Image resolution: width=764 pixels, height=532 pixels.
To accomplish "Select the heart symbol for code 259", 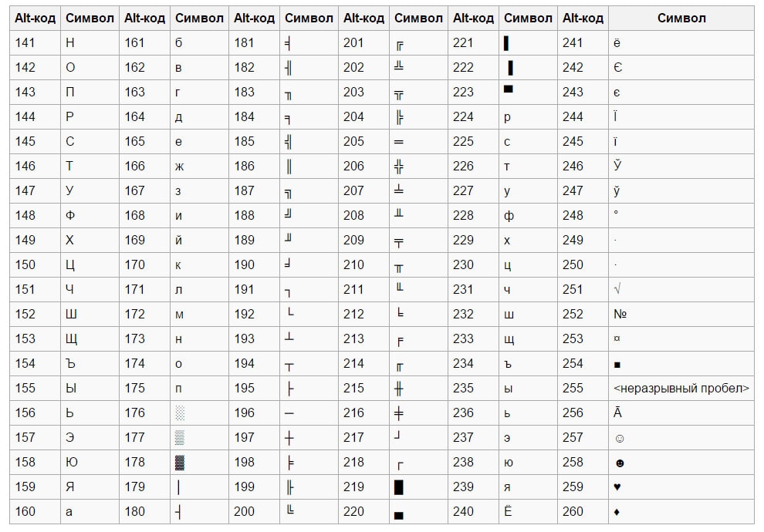I will pos(617,487).
